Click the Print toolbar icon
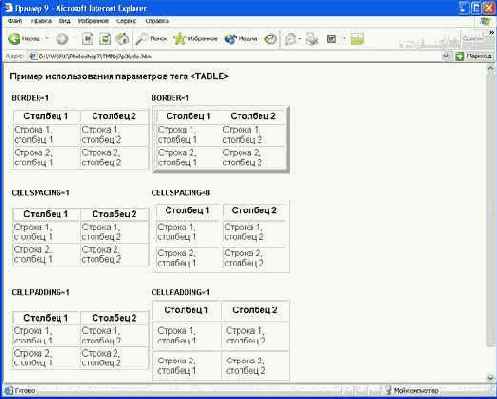The height and width of the screenshot is (399, 497). 312,39
